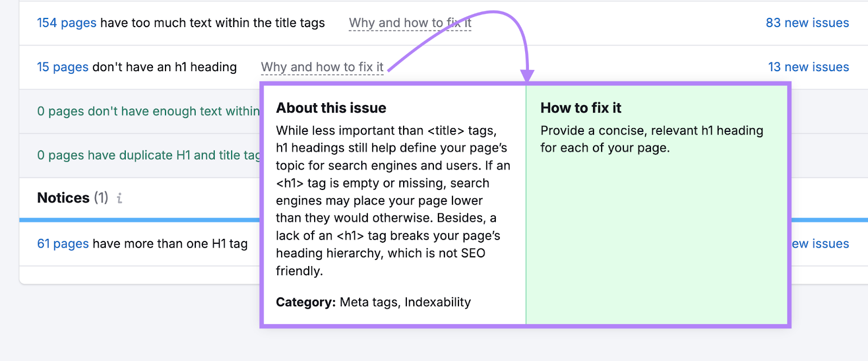This screenshot has width=868, height=361.
Task: Click the Category "Meta tags, Indexability" line
Action: pyautogui.click(x=373, y=302)
